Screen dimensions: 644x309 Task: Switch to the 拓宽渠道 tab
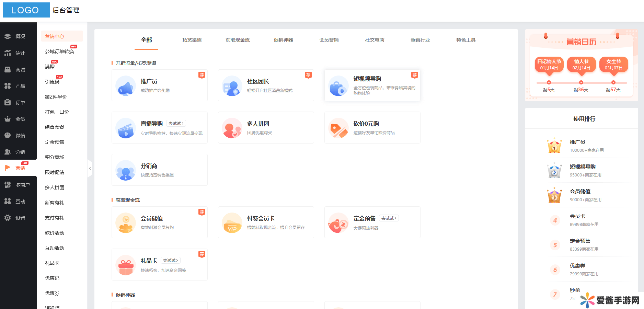click(192, 40)
